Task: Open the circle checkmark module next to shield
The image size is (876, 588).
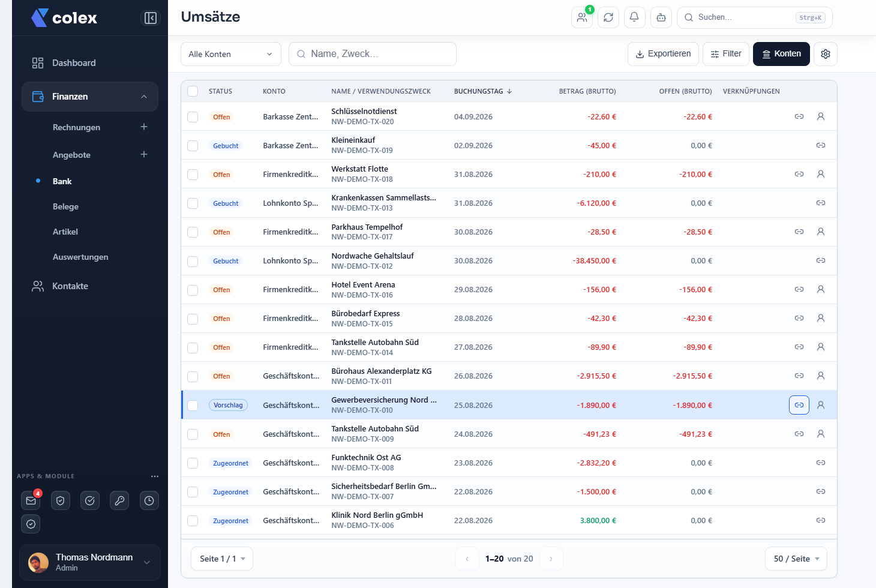Action: [90, 500]
